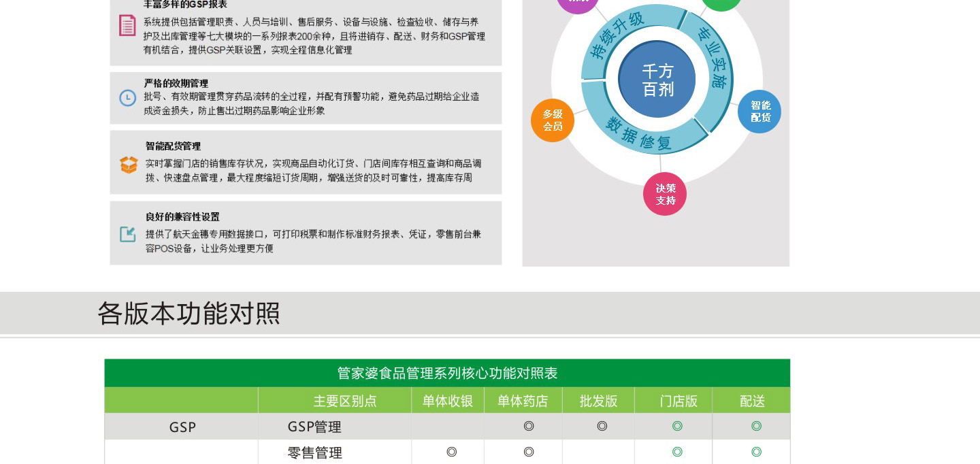Viewport: 980px width, 464px height.
Task: Click the 实时掌握门店 description paragraph
Action: [313, 171]
